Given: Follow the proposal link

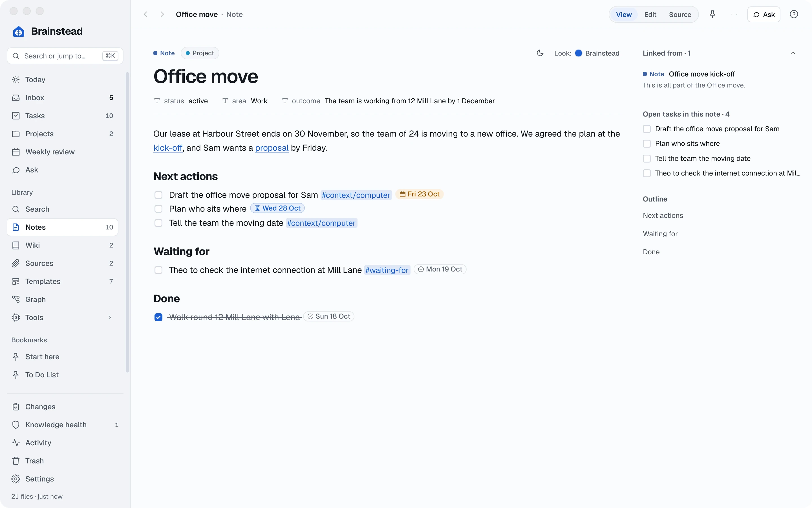Looking at the screenshot, I should [272, 148].
